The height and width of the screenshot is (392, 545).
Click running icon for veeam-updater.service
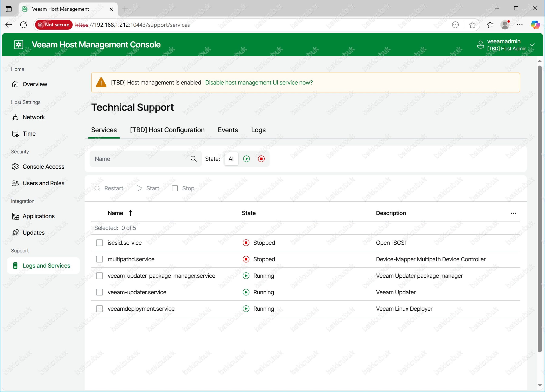246,292
